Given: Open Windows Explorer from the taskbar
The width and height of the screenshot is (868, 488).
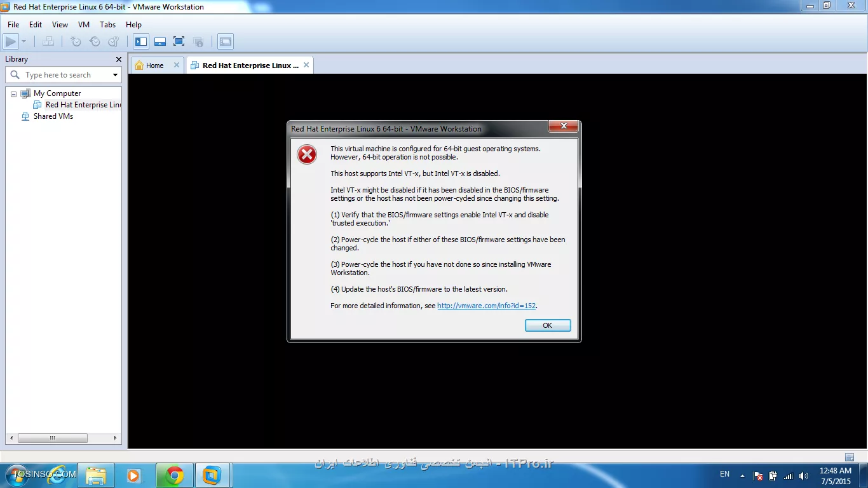Looking at the screenshot, I should [x=96, y=475].
